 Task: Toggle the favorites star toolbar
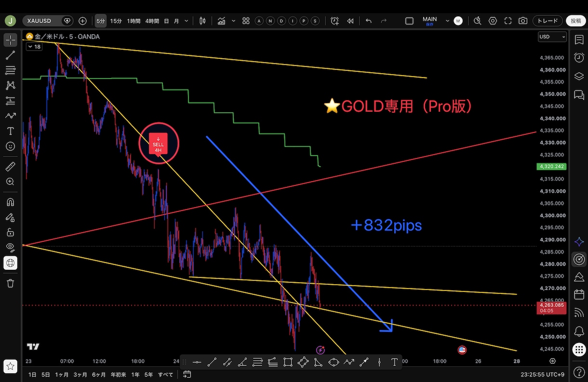tap(10, 366)
